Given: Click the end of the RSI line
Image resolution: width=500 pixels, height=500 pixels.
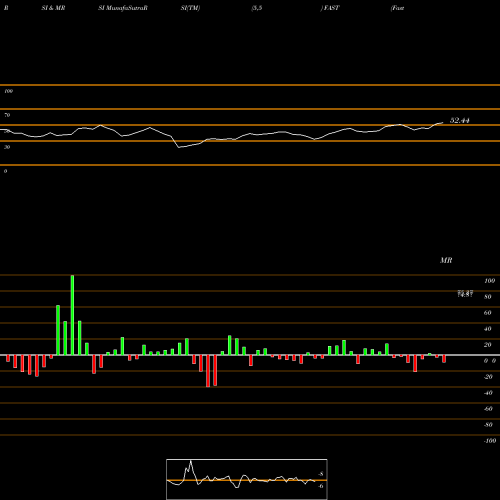Looking at the screenshot, I should [x=443, y=123].
